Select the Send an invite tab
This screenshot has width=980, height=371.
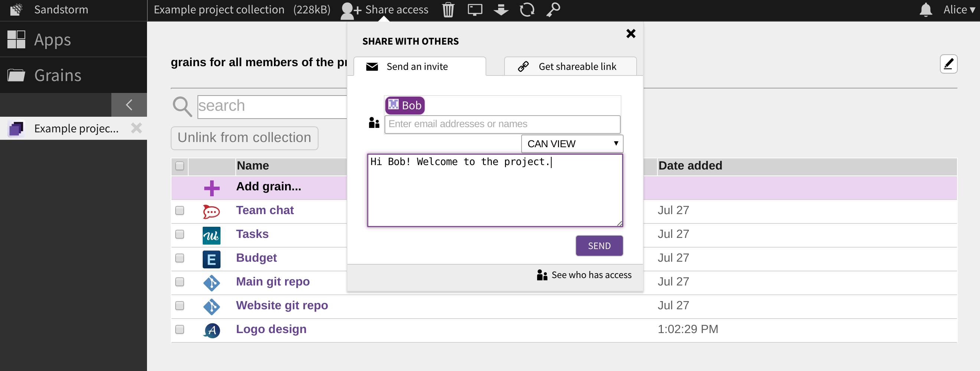[x=417, y=66]
